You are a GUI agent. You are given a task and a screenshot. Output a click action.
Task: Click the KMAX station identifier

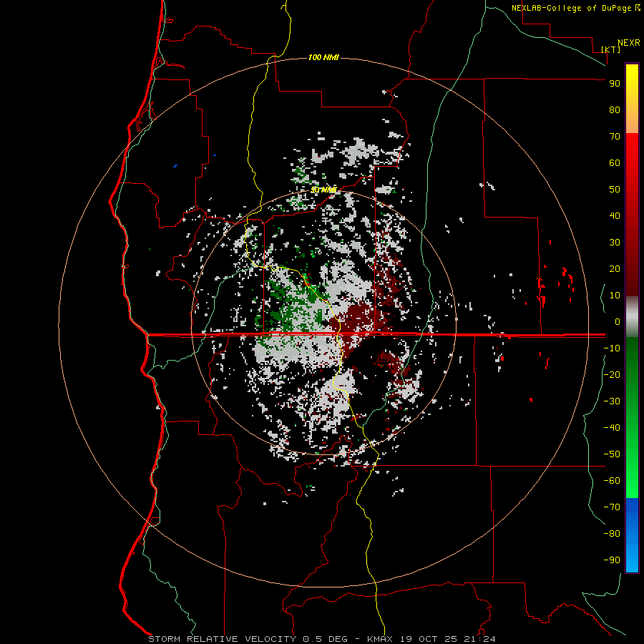380,639
